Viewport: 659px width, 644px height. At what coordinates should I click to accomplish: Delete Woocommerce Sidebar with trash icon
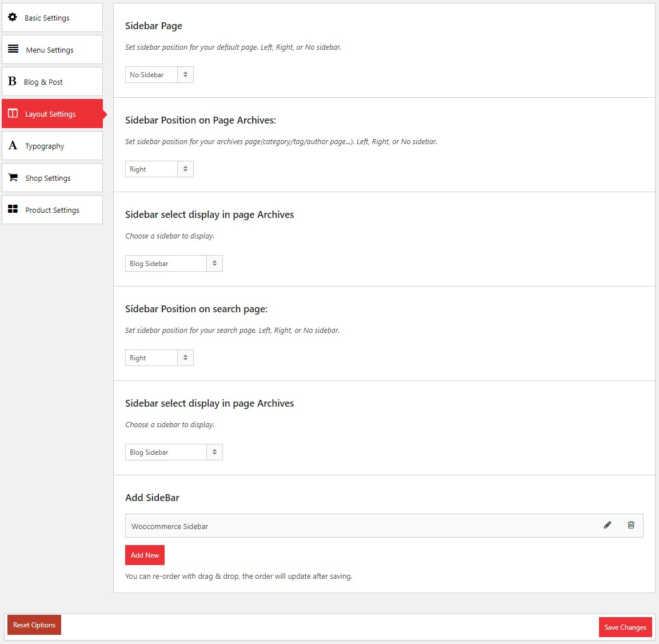631,525
